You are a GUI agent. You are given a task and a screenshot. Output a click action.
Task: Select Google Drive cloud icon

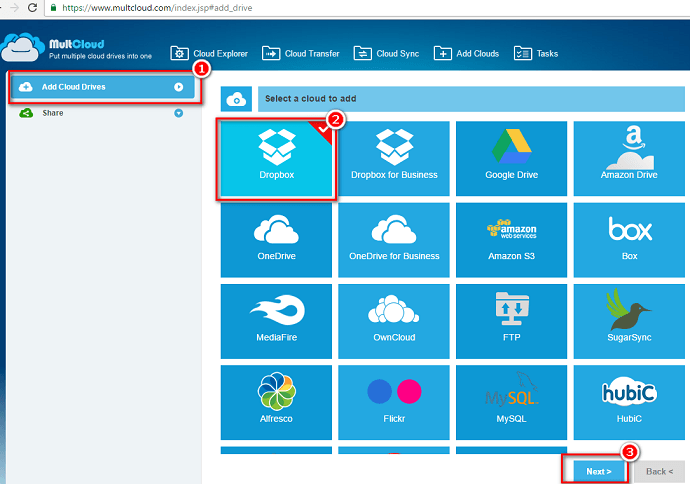click(x=511, y=158)
